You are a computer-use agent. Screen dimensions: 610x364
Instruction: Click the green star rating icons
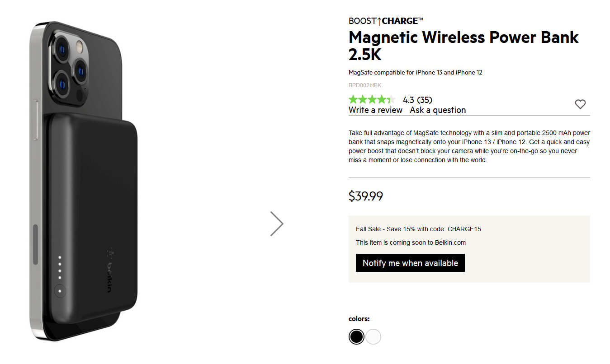point(372,100)
